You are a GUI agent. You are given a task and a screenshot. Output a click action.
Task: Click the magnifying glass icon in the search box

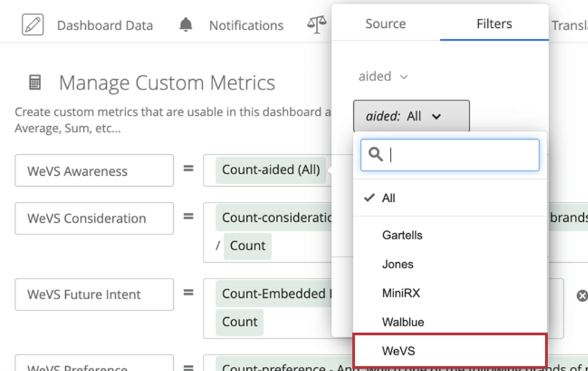pos(375,155)
